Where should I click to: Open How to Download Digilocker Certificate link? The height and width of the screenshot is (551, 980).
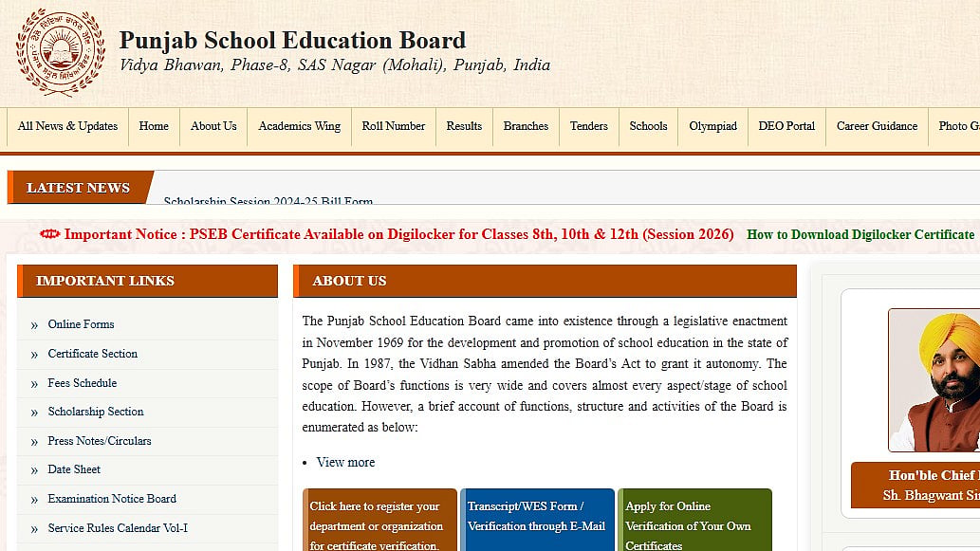[860, 235]
